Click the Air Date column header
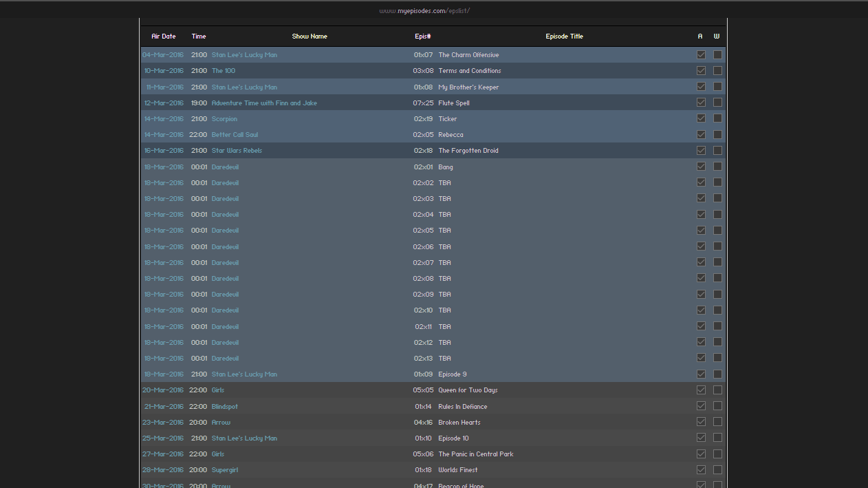This screenshot has width=868, height=488. point(164,36)
